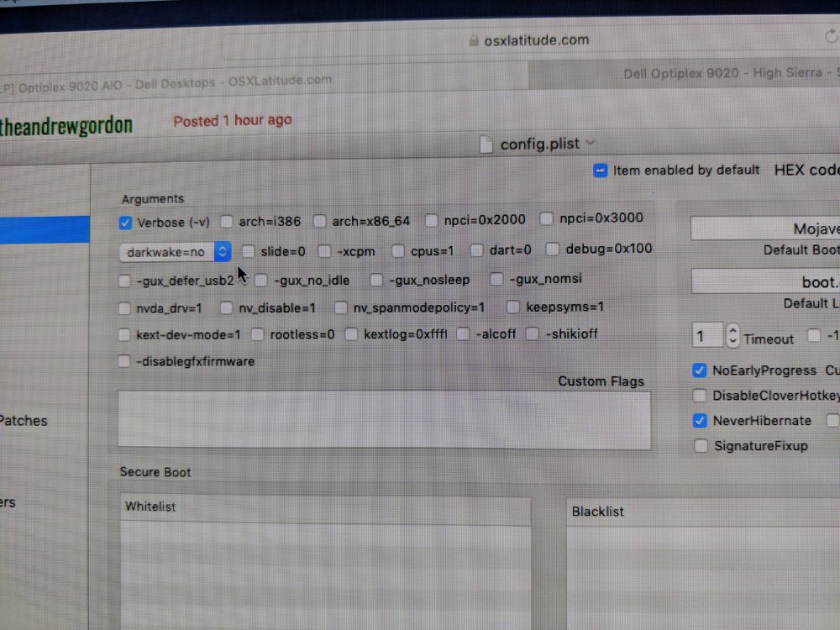Tick the kext-dev-mode=1 checkbox
The image size is (840, 630).
tap(124, 334)
